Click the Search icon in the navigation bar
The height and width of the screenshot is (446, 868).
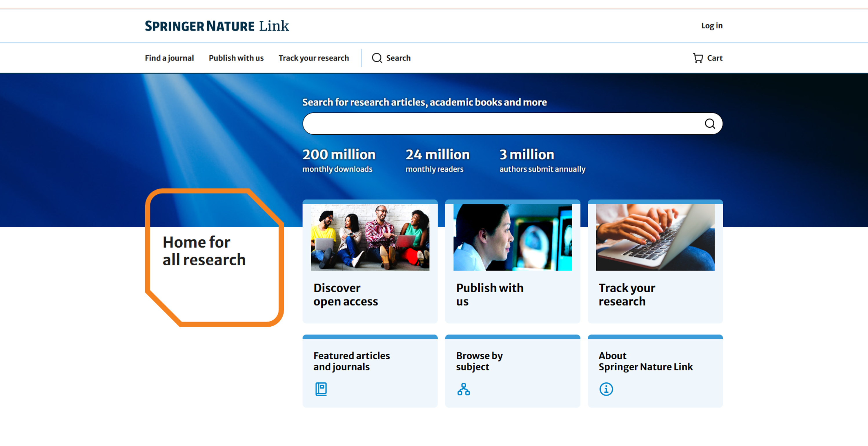click(x=391, y=58)
